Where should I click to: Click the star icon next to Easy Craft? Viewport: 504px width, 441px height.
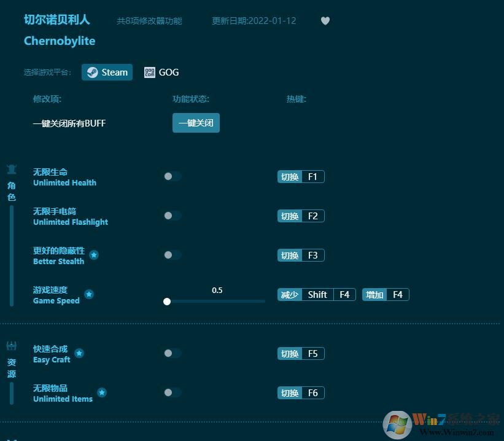pyautogui.click(x=79, y=353)
